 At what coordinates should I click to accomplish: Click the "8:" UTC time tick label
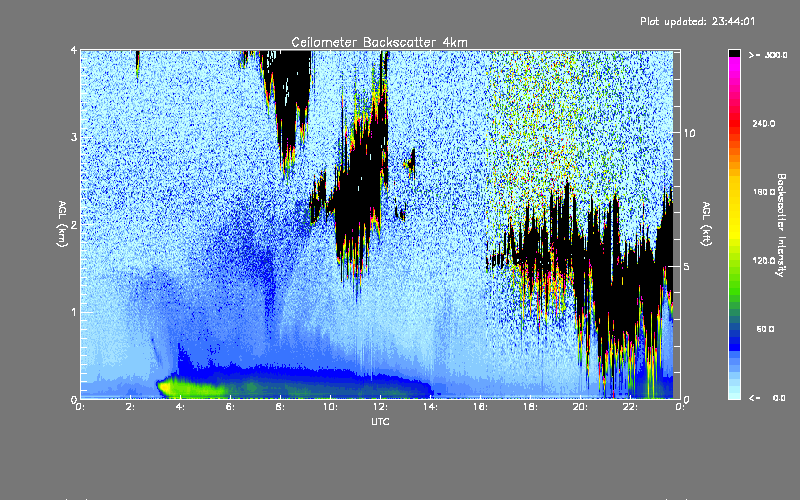click(280, 407)
